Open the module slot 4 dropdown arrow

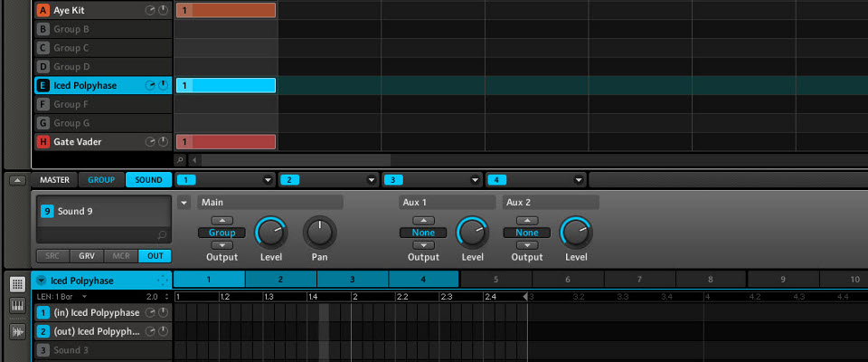click(x=579, y=180)
